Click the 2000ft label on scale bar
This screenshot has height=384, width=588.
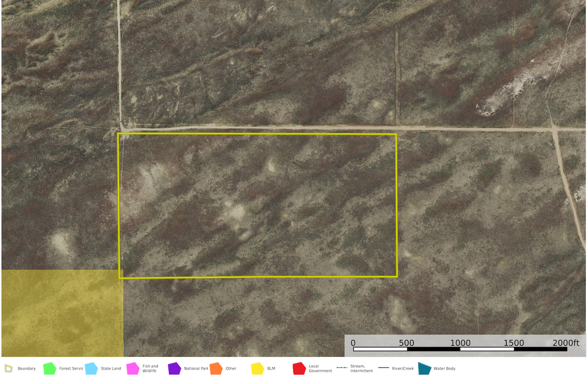[566, 343]
